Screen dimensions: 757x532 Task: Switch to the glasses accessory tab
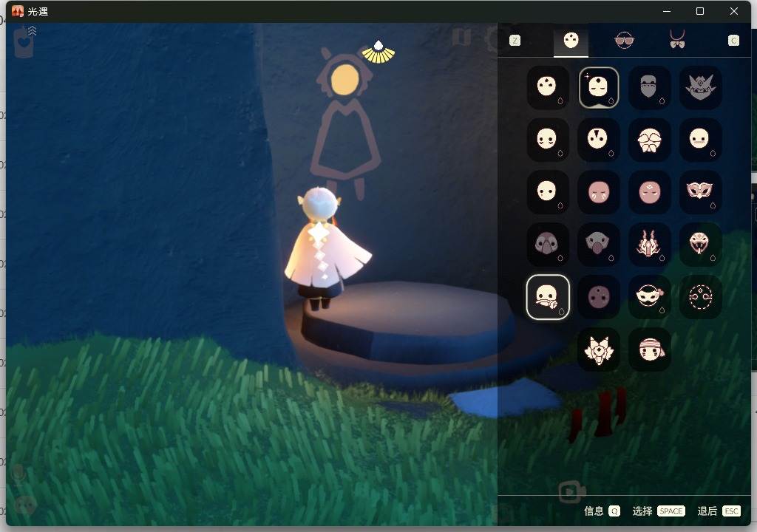click(x=624, y=41)
